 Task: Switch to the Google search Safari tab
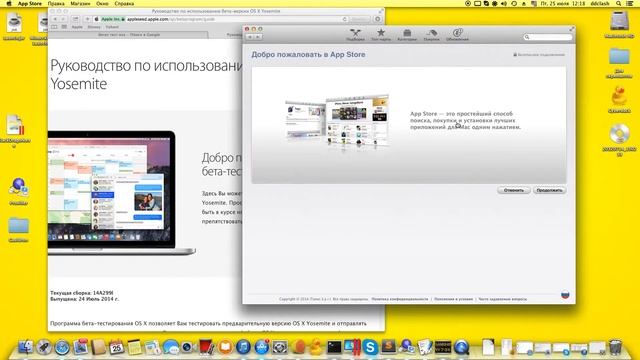point(129,35)
